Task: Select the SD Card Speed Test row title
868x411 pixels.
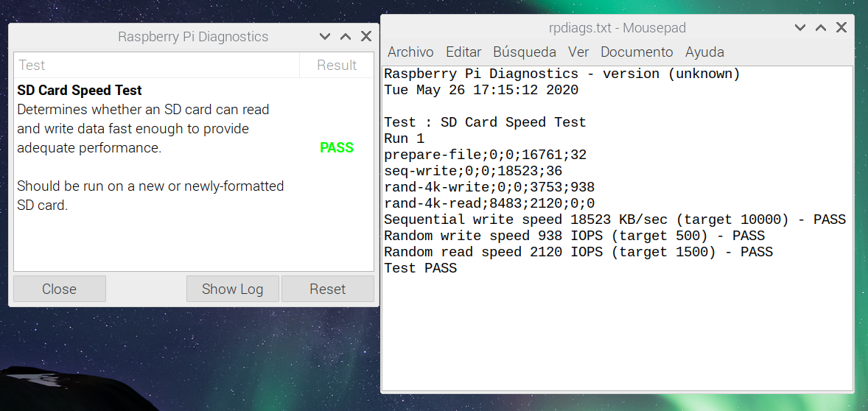Action: pos(80,90)
